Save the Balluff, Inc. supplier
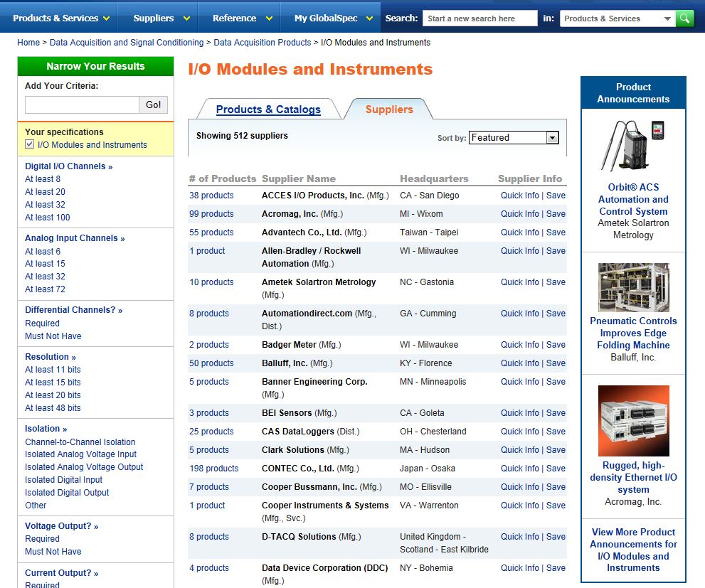705x588 pixels. [556, 363]
